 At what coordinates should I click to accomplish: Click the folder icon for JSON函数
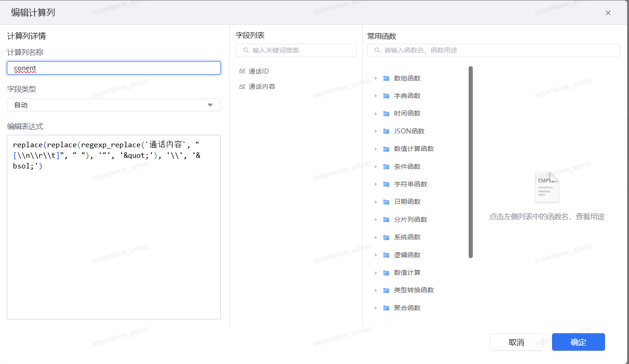point(386,131)
